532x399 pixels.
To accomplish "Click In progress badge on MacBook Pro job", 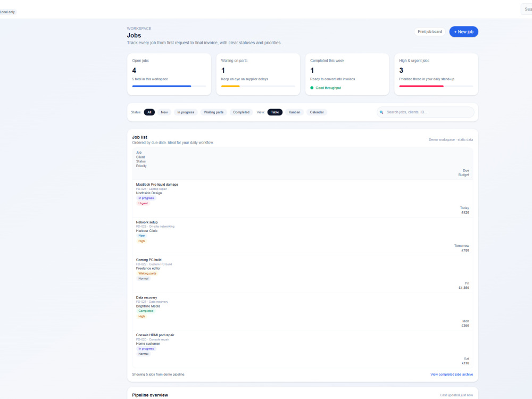I will pyautogui.click(x=146, y=198).
